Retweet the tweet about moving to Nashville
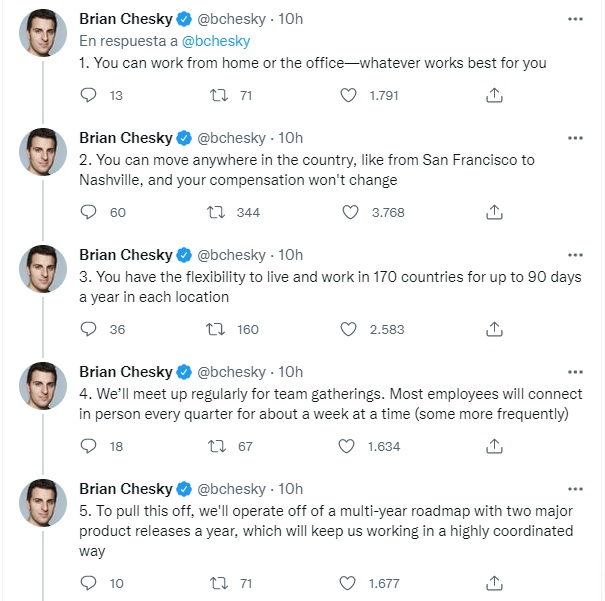The height and width of the screenshot is (601, 605). (214, 212)
